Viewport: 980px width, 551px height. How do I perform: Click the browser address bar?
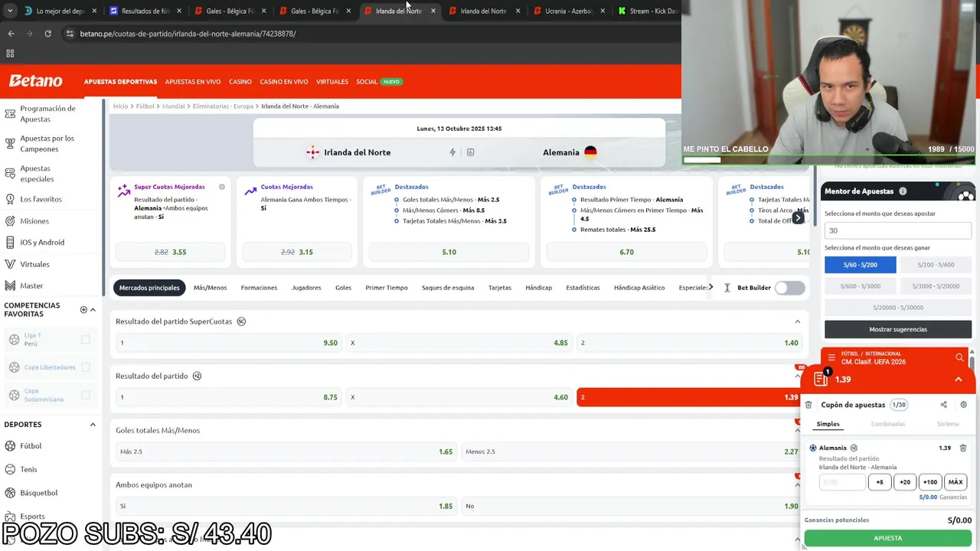367,34
